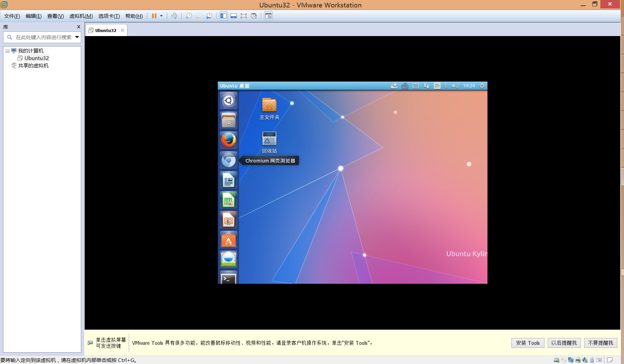624x364 pixels.
Task: Click the message log status icon
Action: [610, 360]
